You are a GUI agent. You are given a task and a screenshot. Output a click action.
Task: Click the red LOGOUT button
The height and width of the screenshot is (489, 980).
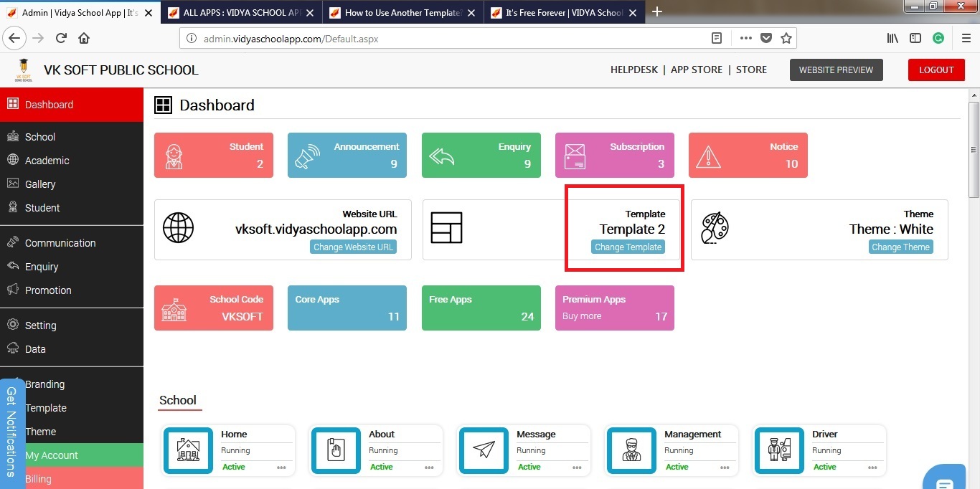tap(936, 70)
